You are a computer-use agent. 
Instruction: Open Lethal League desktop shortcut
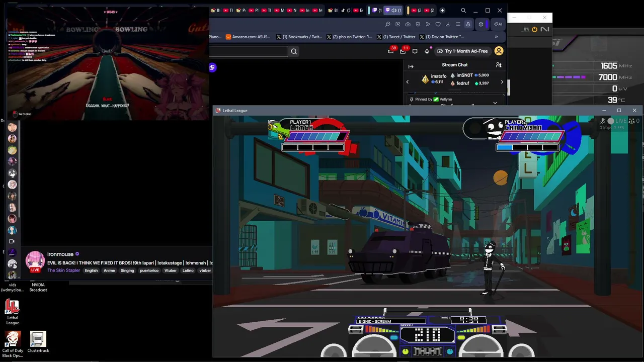(13, 312)
